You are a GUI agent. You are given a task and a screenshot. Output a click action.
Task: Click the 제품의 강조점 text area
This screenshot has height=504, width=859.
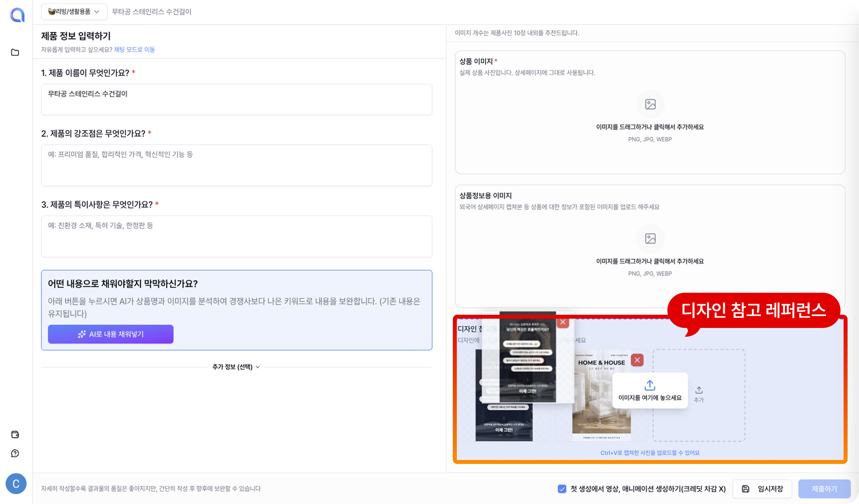pos(237,165)
